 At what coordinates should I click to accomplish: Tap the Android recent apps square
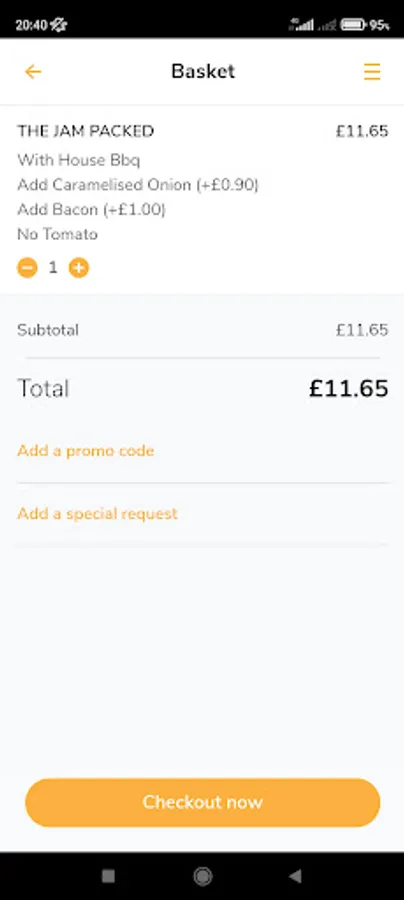tap(108, 875)
